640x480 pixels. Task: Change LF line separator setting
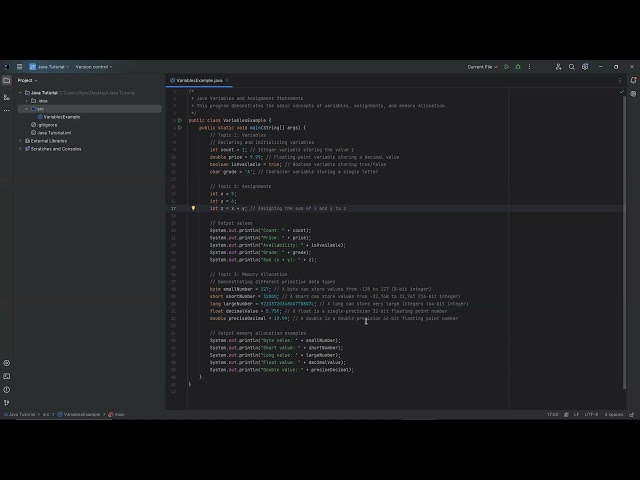[x=576, y=414]
